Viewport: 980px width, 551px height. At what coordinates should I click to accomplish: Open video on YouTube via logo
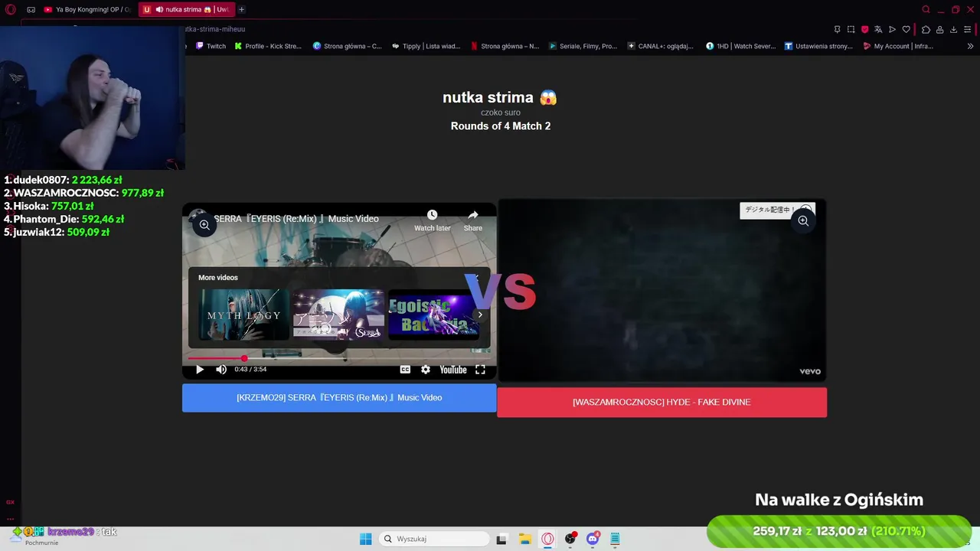pyautogui.click(x=453, y=370)
